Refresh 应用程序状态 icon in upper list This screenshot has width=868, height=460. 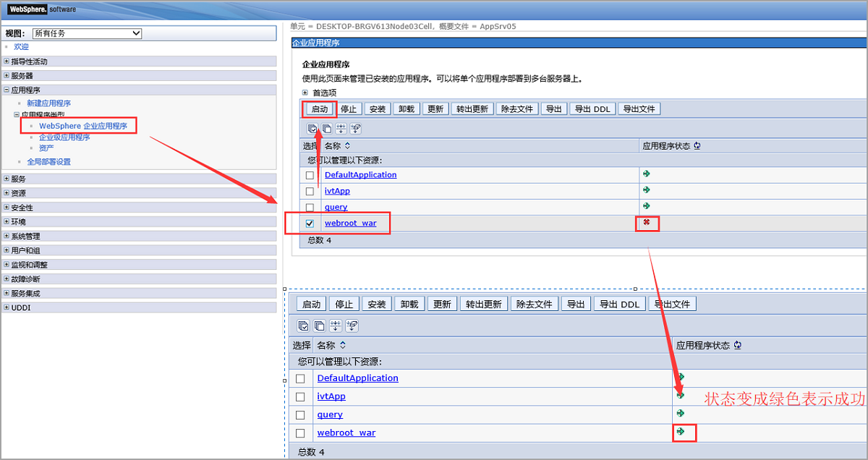[x=697, y=145]
